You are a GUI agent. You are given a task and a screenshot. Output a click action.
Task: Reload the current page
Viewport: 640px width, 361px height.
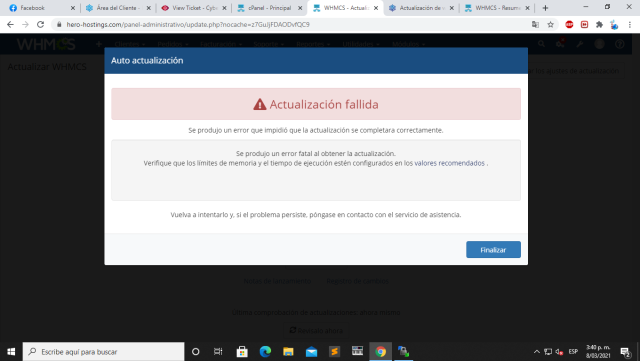click(40, 25)
